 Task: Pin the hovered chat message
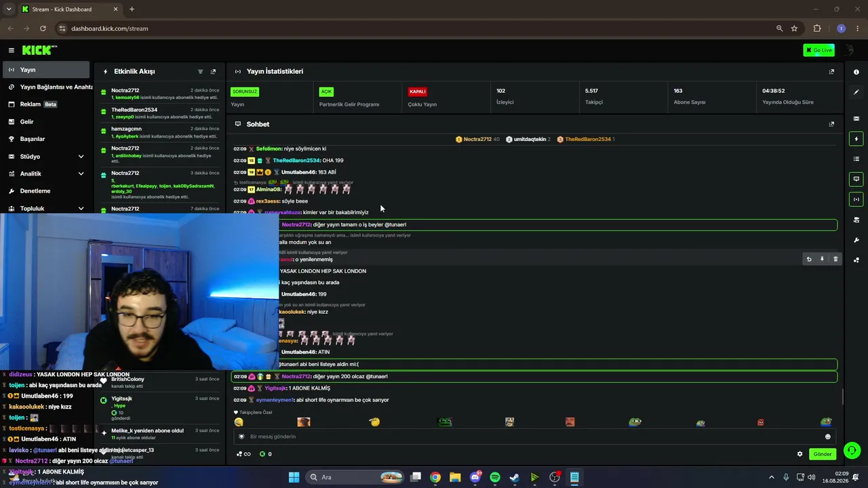tap(822, 259)
